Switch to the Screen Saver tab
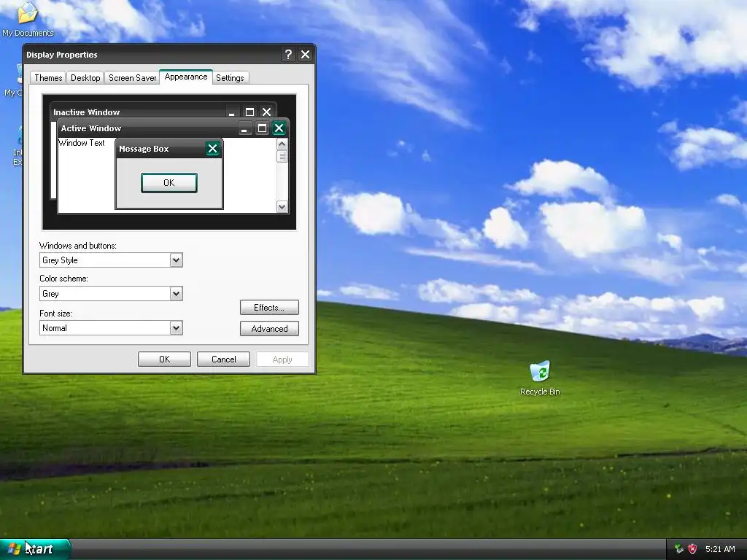The width and height of the screenshot is (747, 560). click(132, 77)
